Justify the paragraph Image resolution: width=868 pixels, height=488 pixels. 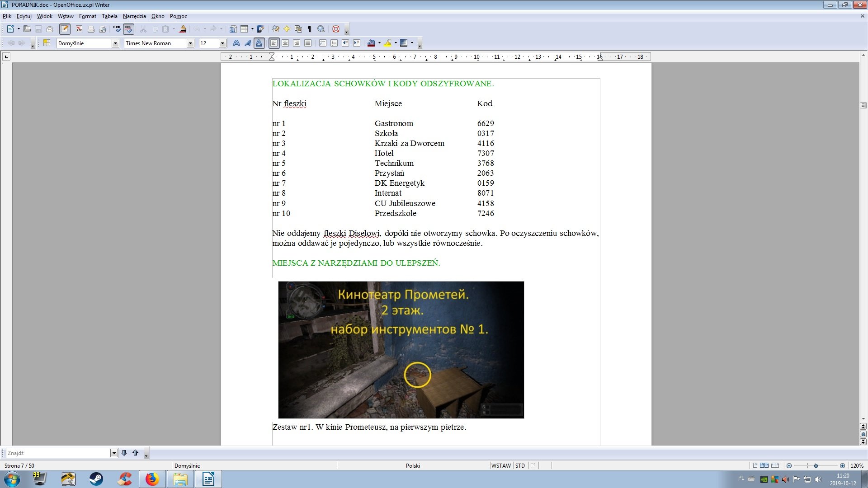pos(308,43)
